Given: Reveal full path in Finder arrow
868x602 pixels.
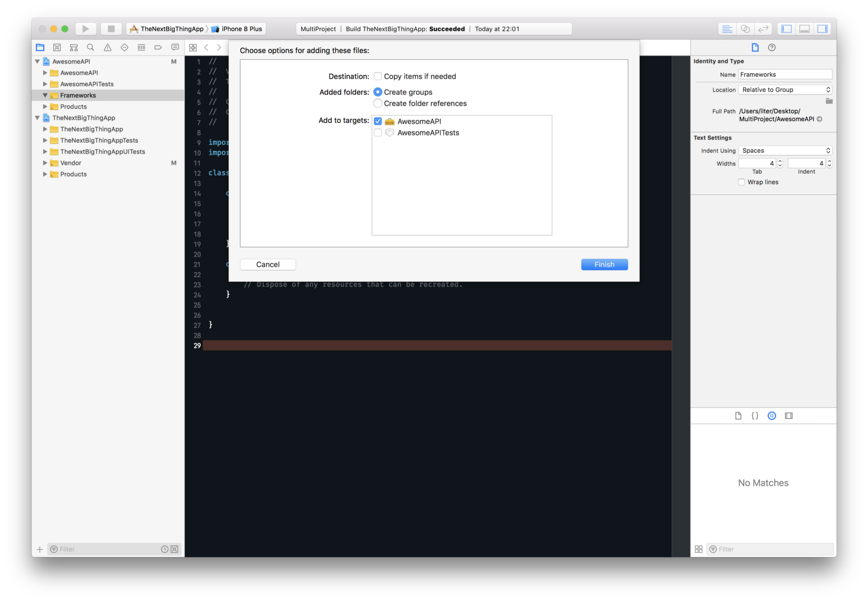Looking at the screenshot, I should (820, 119).
